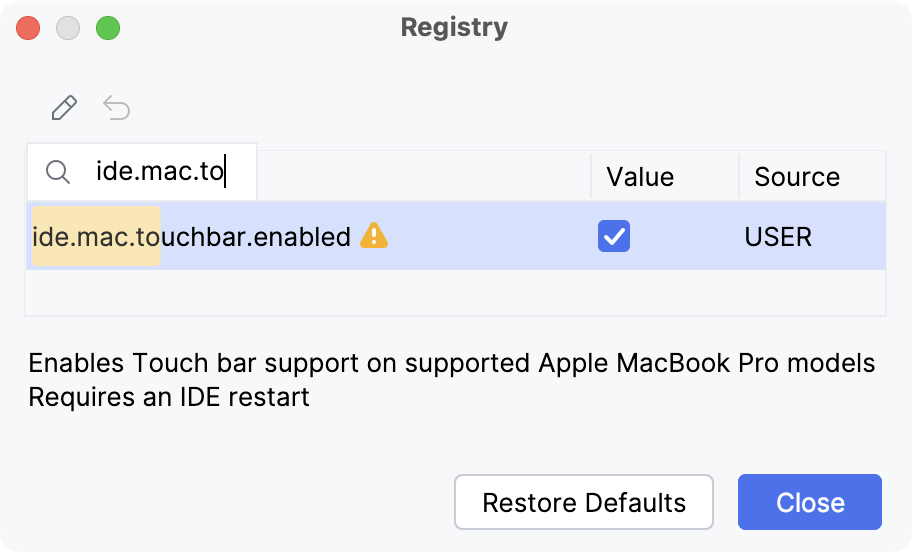The image size is (912, 552).
Task: Disable the ide.mac.touchbar.enabled checkbox
Action: coord(613,236)
